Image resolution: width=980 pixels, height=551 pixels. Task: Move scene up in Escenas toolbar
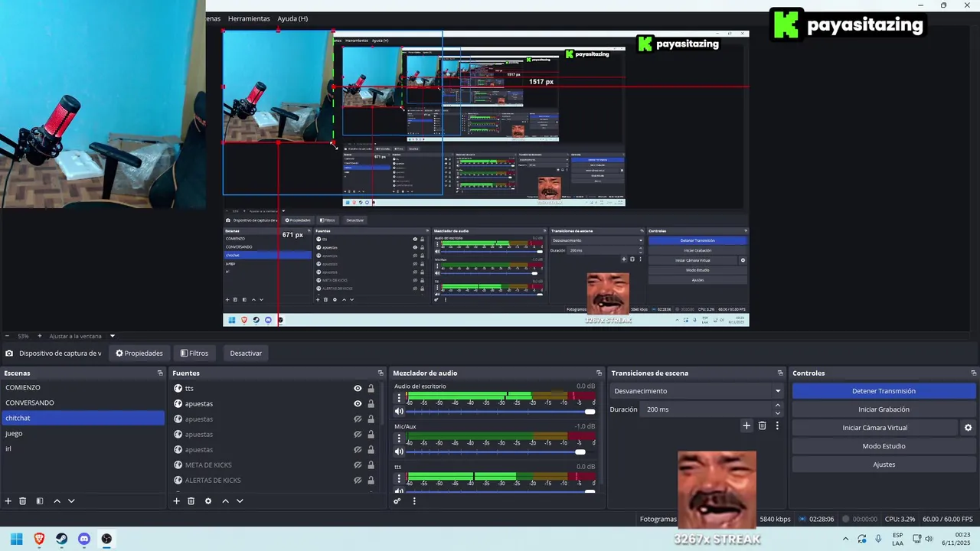click(57, 501)
